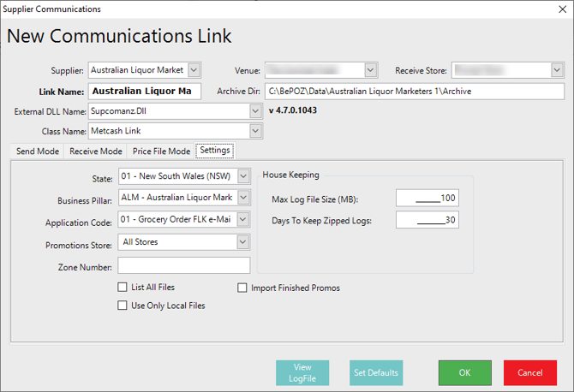This screenshot has width=574, height=392.
Task: Click into the Zone Number field
Action: click(x=184, y=265)
